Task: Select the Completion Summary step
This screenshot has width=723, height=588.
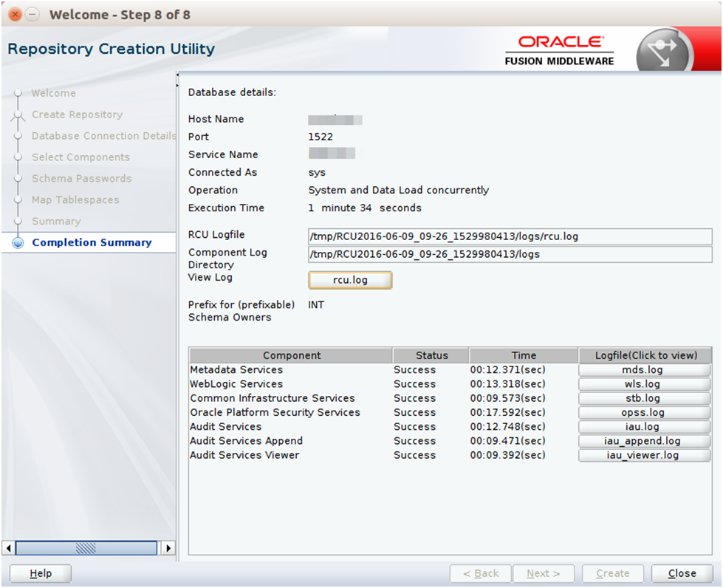Action: [x=92, y=242]
